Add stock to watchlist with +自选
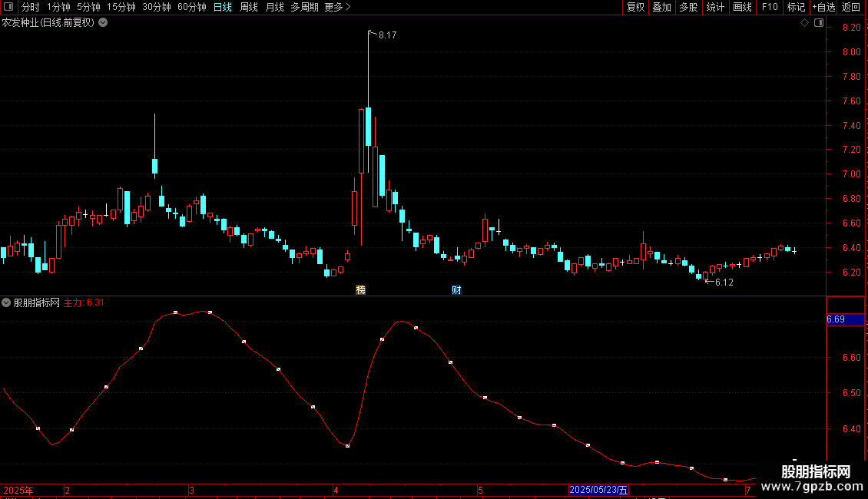Image resolution: width=868 pixels, height=499 pixels. (823, 7)
